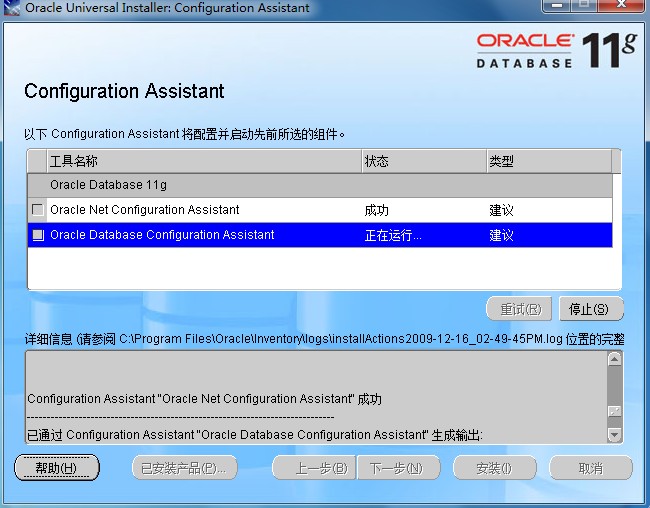Click the 工具名称 column header
650x508 pixels.
[x=200, y=161]
